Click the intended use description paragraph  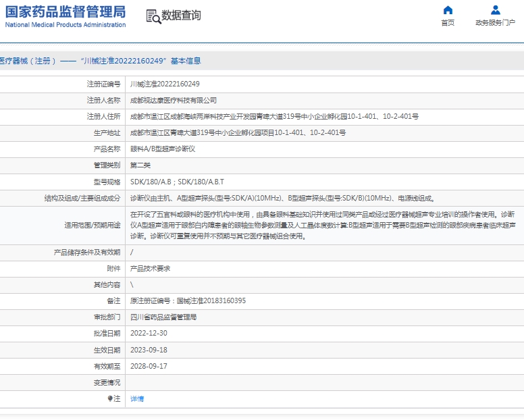tap(323, 226)
